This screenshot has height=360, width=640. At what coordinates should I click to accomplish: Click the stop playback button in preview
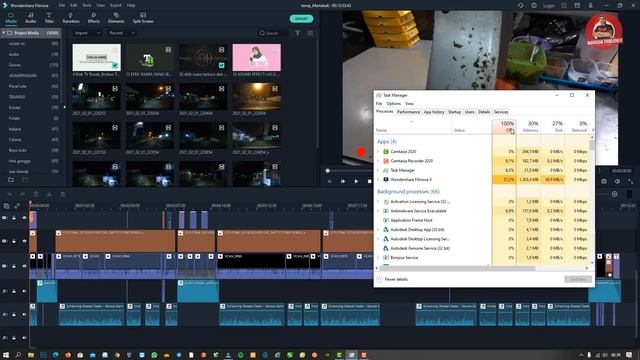click(369, 181)
